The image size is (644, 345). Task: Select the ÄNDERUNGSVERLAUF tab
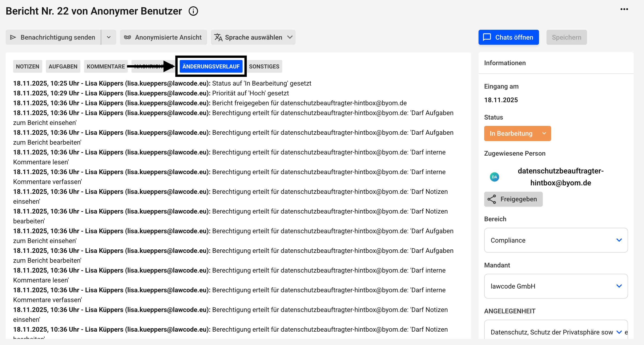(x=211, y=67)
